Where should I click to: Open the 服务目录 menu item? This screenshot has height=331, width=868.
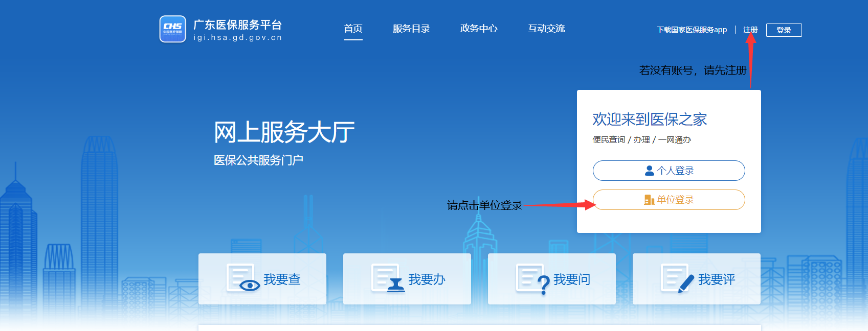(411, 29)
